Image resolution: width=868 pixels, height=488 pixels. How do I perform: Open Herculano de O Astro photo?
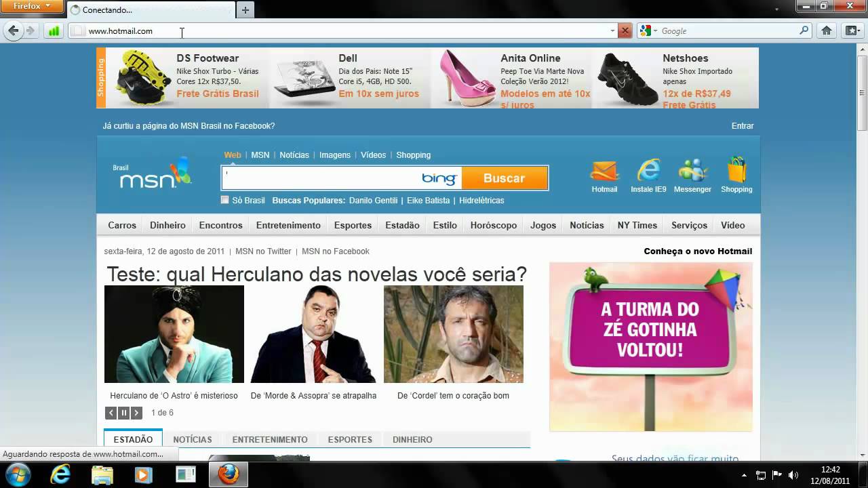[174, 334]
